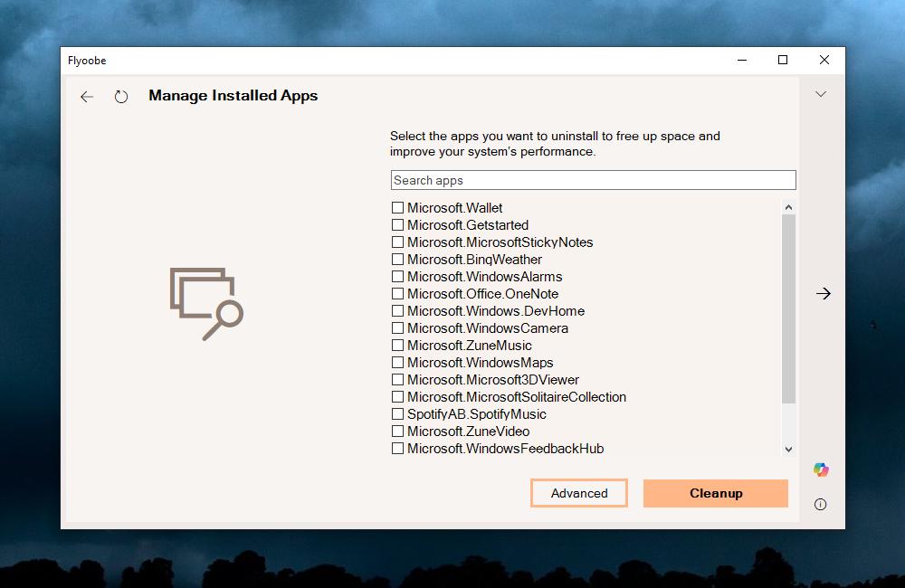Check the Microsoft.WindowsFeedbackHub checkbox
This screenshot has height=588, width=905.
click(397, 449)
